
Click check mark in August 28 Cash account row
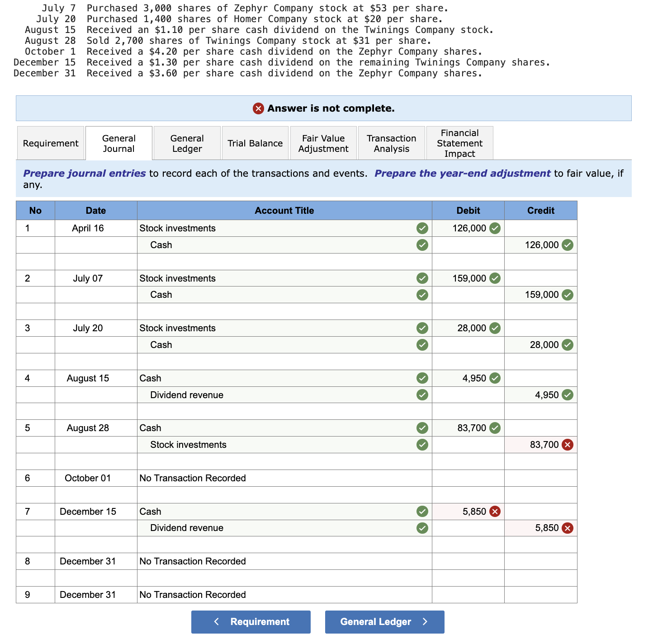[422, 428]
